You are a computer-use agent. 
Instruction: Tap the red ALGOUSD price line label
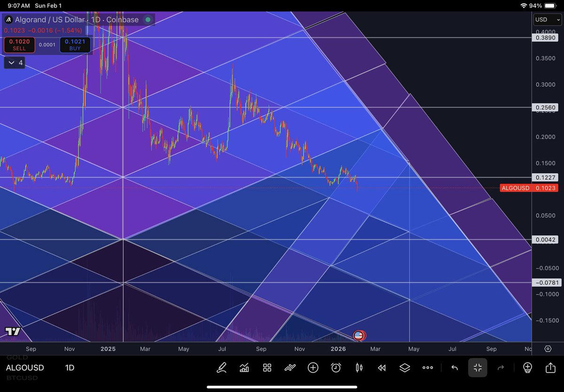[x=515, y=188]
